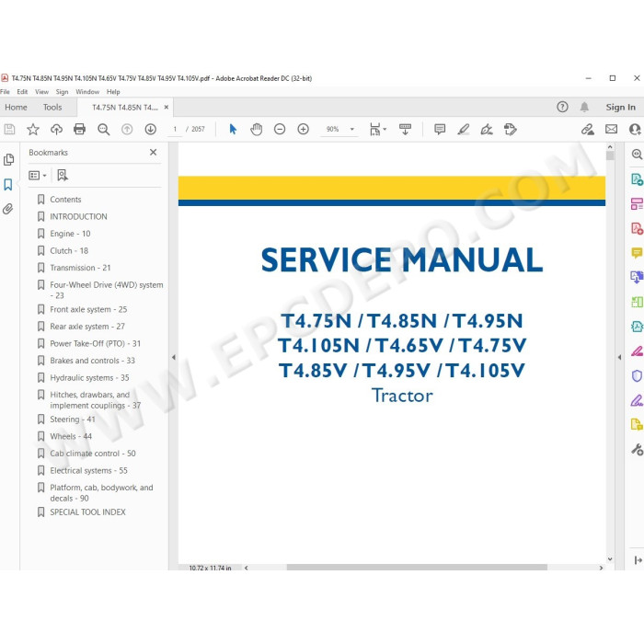Close the T4.75N document tab
The image size is (644, 644).
pyautogui.click(x=167, y=108)
